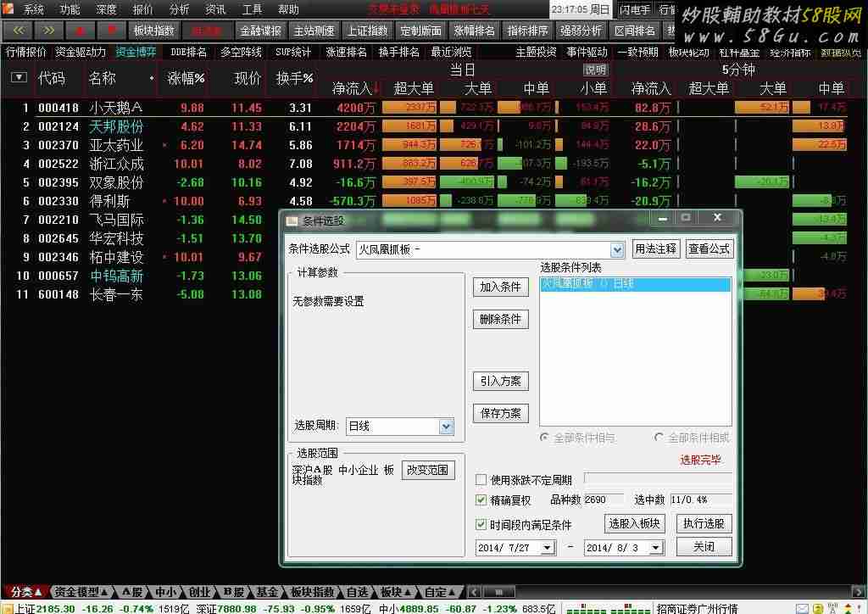This screenshot has width=868, height=614.
Task: Click the bottom horizontal scrollbar thumb
Action: 498,592
